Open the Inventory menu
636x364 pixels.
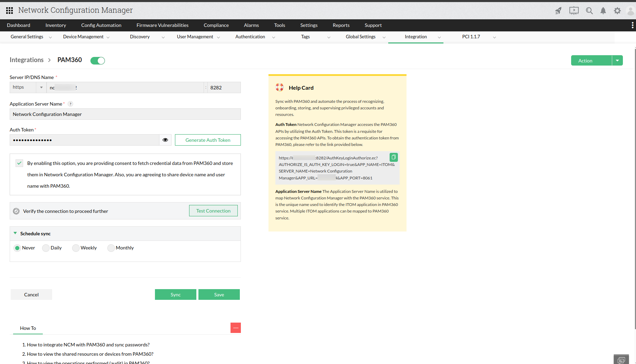click(56, 25)
